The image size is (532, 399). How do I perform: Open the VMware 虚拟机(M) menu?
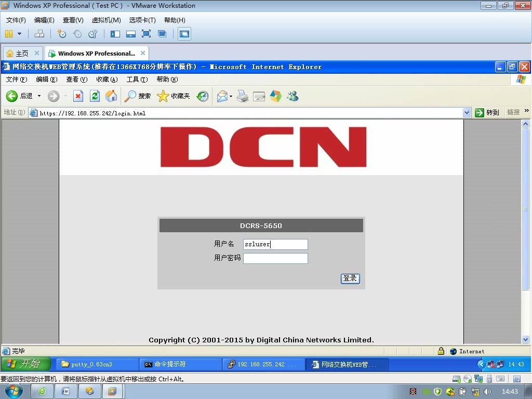[106, 20]
